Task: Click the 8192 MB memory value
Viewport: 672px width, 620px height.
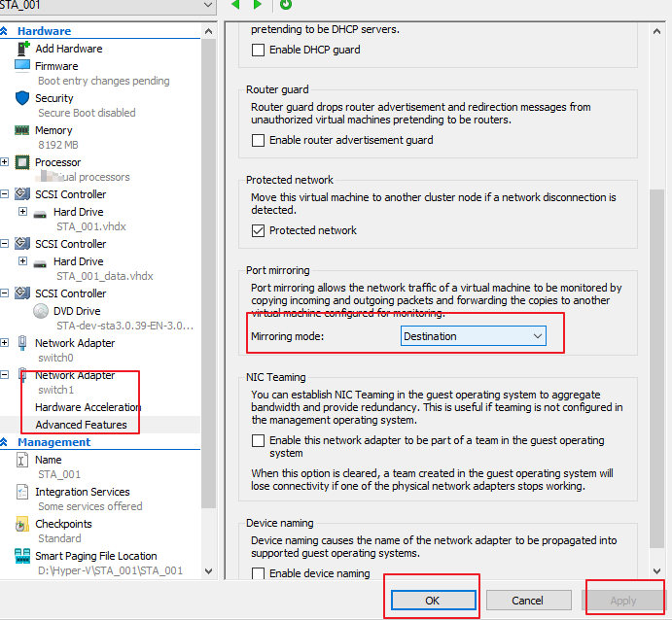Action: coord(58,145)
